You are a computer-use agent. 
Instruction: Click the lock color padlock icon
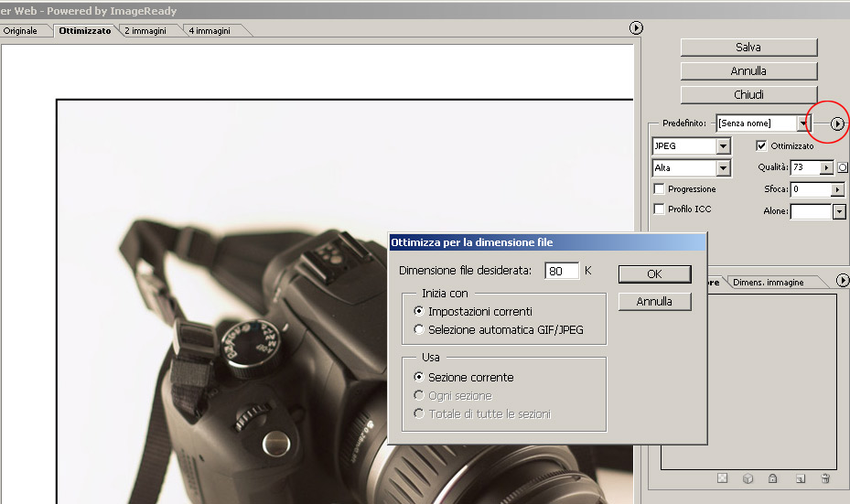773,477
